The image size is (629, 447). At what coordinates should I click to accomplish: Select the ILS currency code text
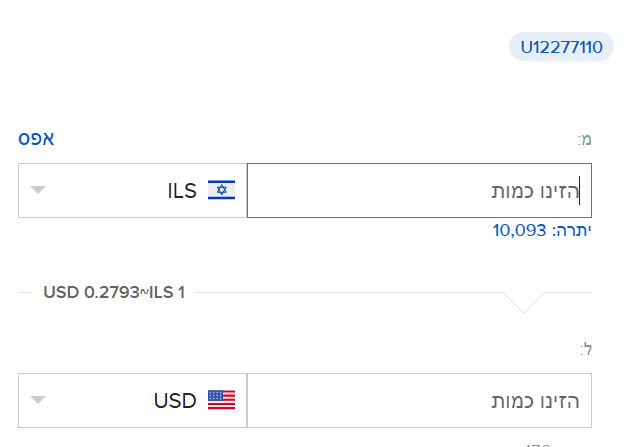point(182,190)
